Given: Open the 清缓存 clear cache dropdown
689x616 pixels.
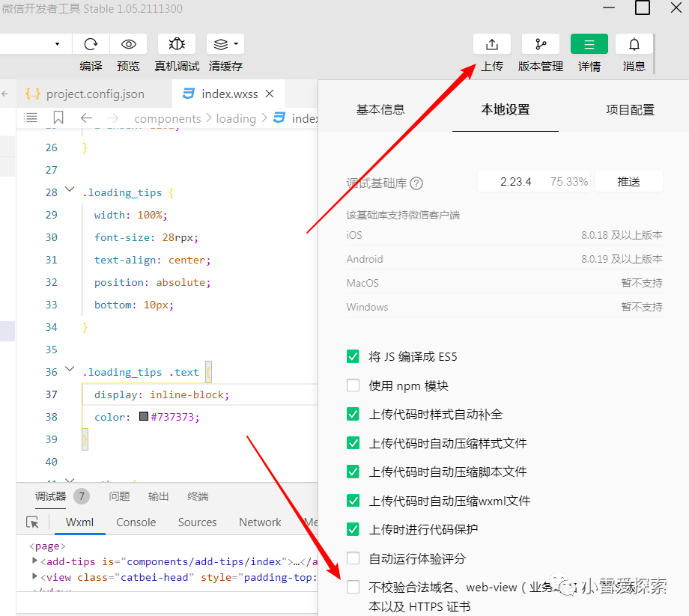Looking at the screenshot, I should tap(225, 44).
